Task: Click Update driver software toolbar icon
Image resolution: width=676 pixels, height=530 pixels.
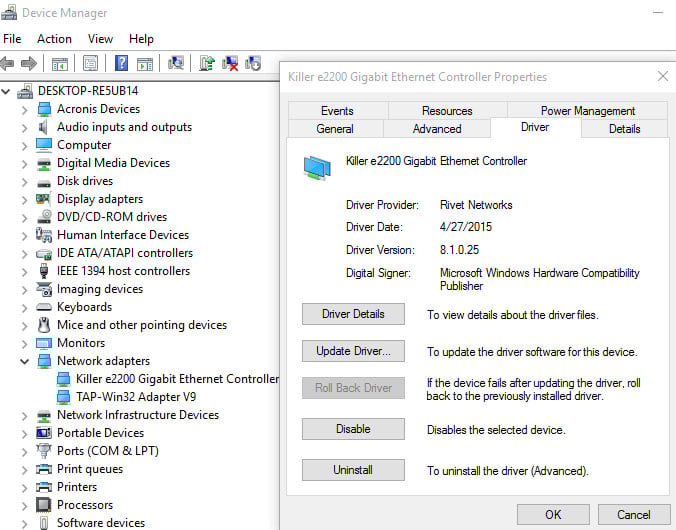Action: pyautogui.click(x=207, y=63)
